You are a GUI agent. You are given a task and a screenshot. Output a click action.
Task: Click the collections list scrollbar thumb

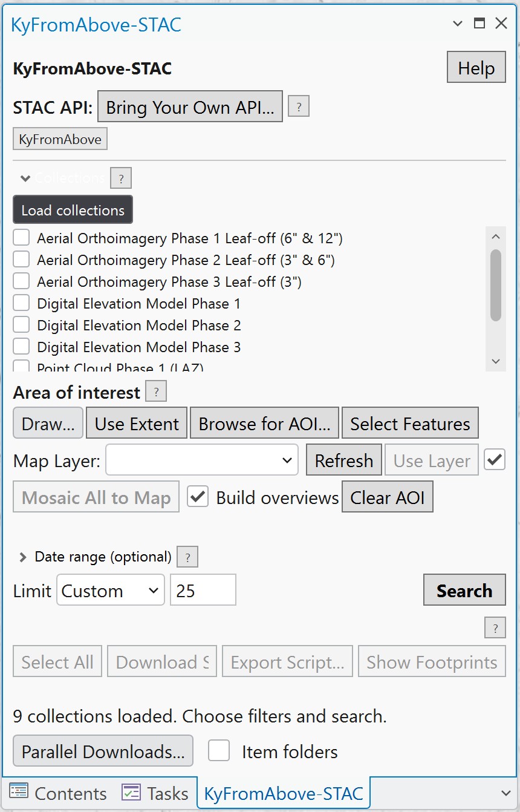click(x=496, y=284)
